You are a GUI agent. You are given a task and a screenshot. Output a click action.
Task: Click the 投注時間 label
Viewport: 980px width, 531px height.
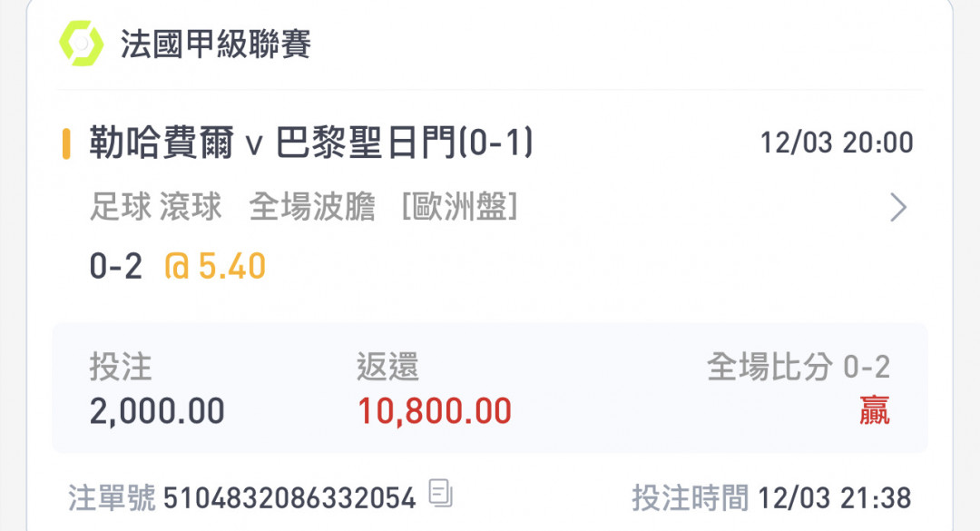click(690, 497)
